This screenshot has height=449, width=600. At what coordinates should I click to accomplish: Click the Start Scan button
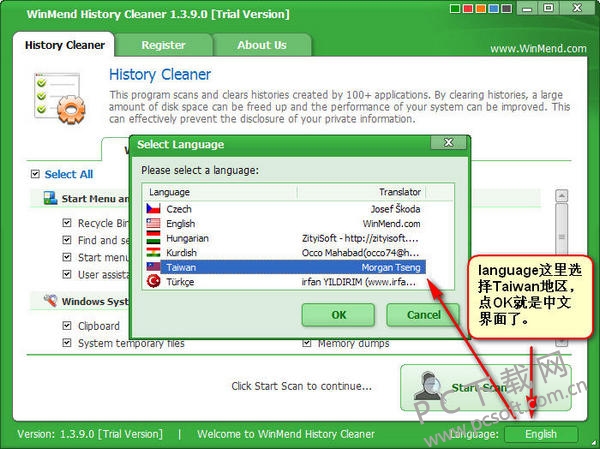tap(486, 387)
